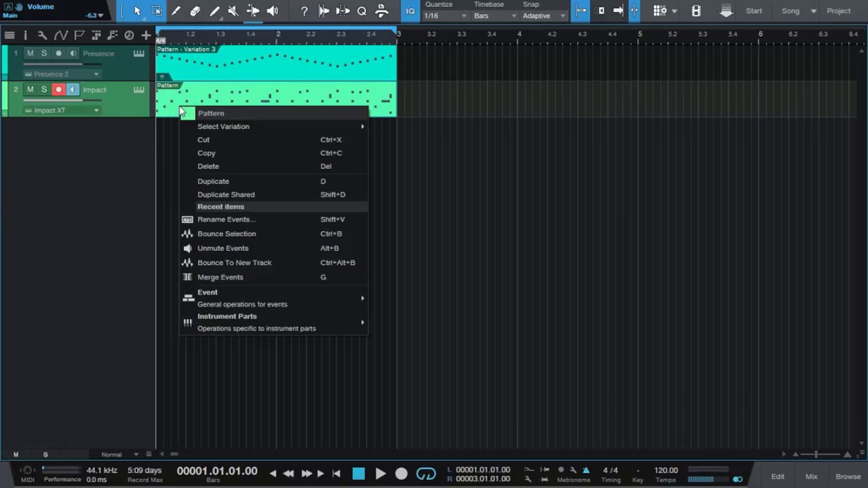868x488 pixels.
Task: Choose Cut from the context menu
Action: pos(274,140)
